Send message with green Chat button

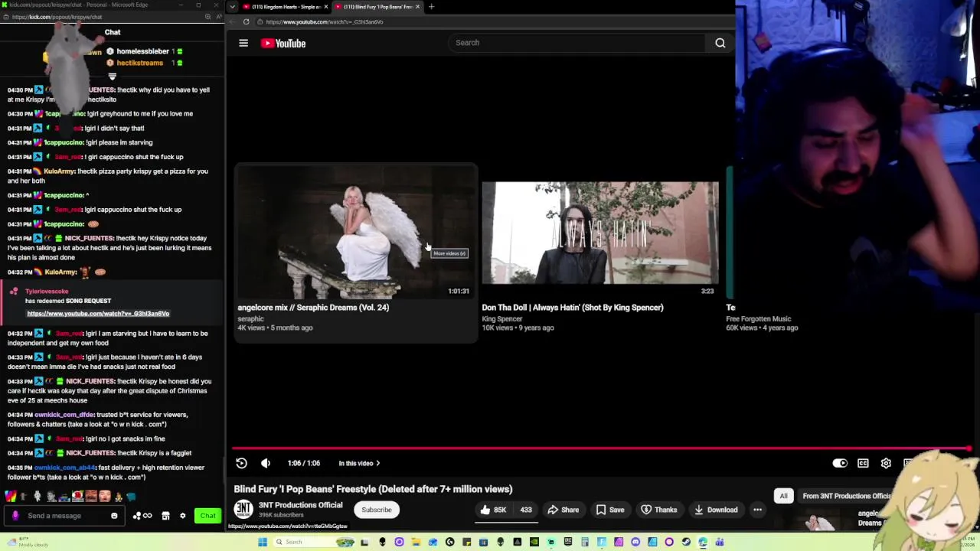(x=207, y=516)
